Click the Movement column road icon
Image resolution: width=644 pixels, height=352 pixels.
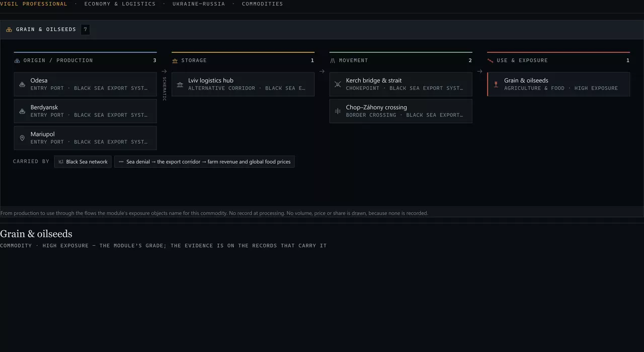pyautogui.click(x=333, y=60)
